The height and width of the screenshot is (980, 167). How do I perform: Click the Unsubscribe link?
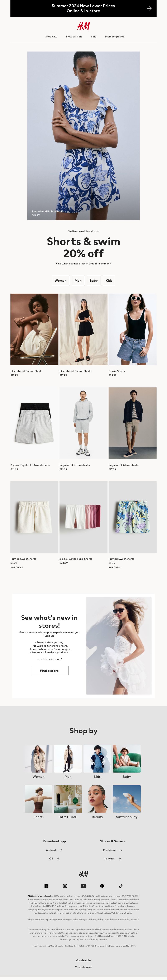pos(83,960)
